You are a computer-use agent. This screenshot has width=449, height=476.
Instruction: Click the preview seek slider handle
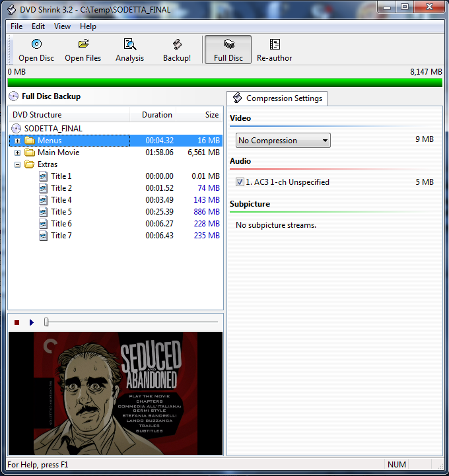point(46,322)
